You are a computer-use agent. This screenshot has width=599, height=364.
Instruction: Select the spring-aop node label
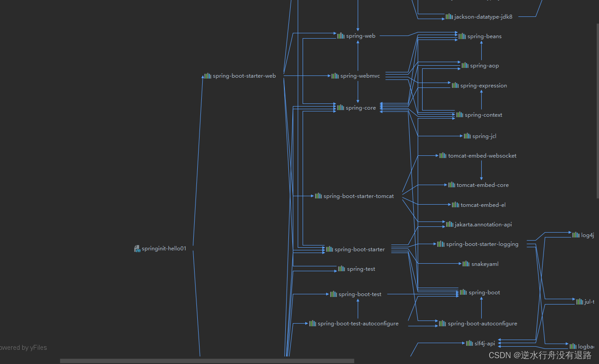(484, 66)
